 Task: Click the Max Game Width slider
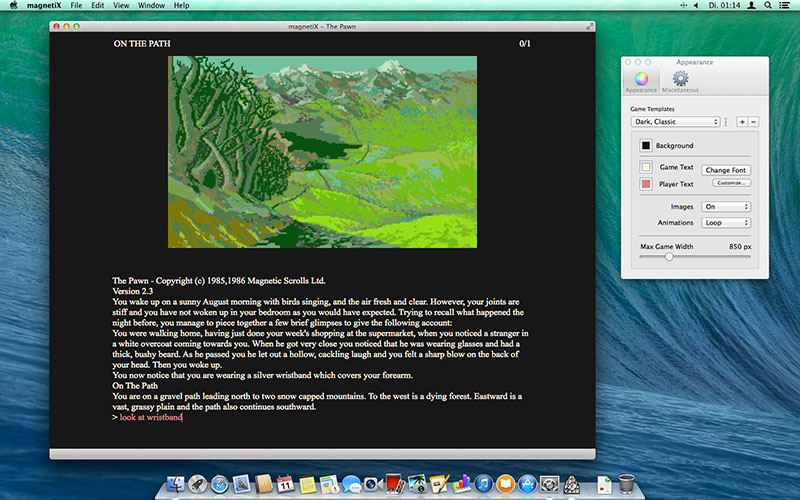pos(669,257)
